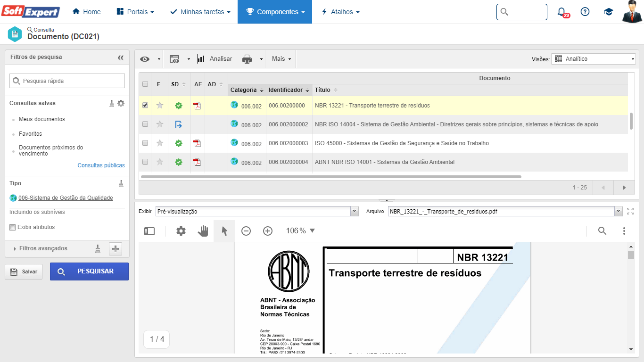The width and height of the screenshot is (644, 362).
Task: Click the printer icon in toolbar
Action: [x=247, y=59]
